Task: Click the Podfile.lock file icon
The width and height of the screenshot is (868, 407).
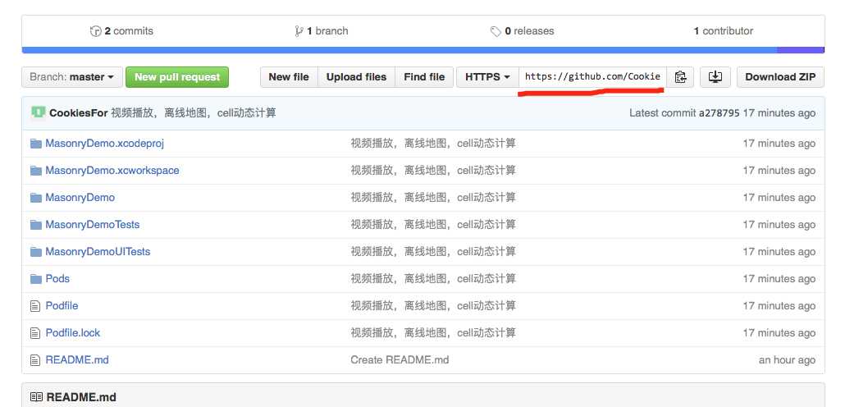Action: (35, 333)
